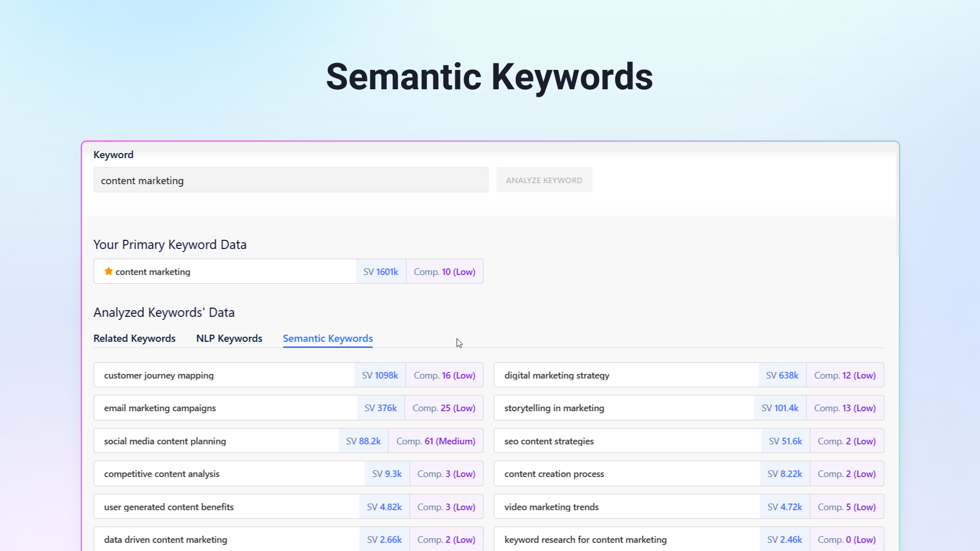This screenshot has width=980, height=551.
Task: Select the Semantic Keywords tab
Action: point(328,338)
